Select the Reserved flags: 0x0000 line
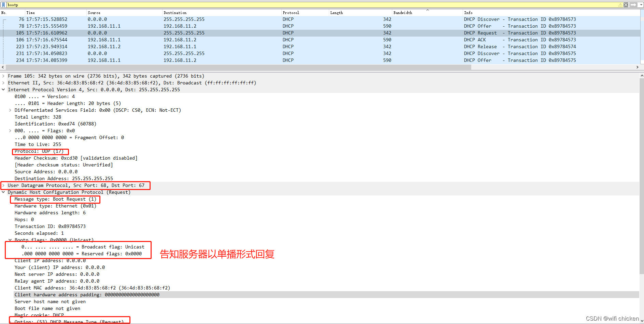 pyautogui.click(x=82, y=254)
